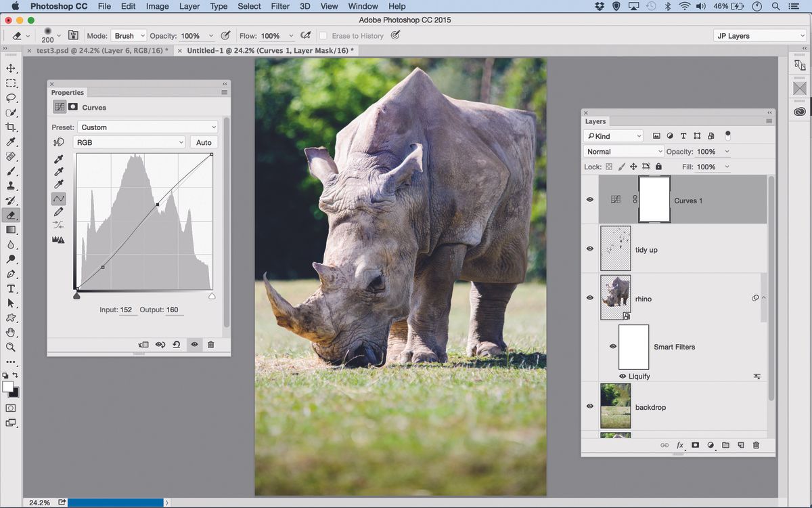This screenshot has width=812, height=508.
Task: Select the Zoom tool
Action: pos(11,347)
